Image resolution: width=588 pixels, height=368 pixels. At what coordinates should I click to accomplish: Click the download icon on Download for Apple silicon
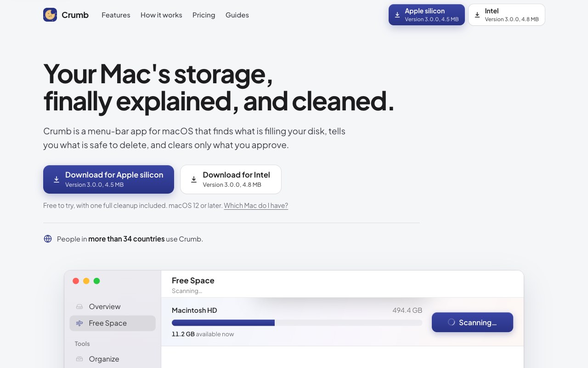[x=57, y=179]
